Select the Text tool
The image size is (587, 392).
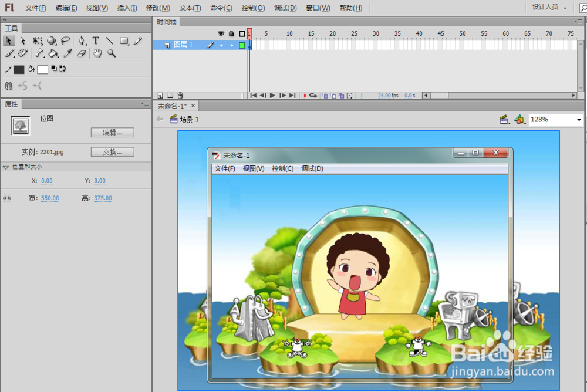coord(96,40)
